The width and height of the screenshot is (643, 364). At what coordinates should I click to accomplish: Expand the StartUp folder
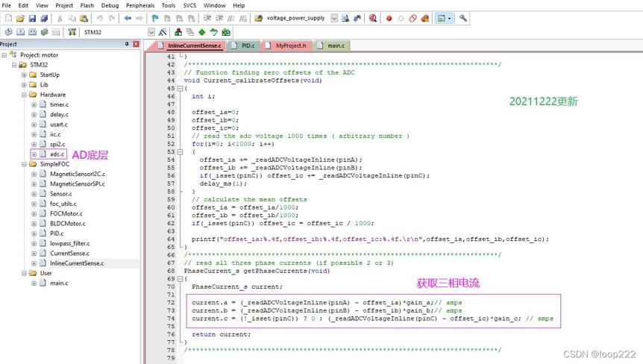[24, 75]
